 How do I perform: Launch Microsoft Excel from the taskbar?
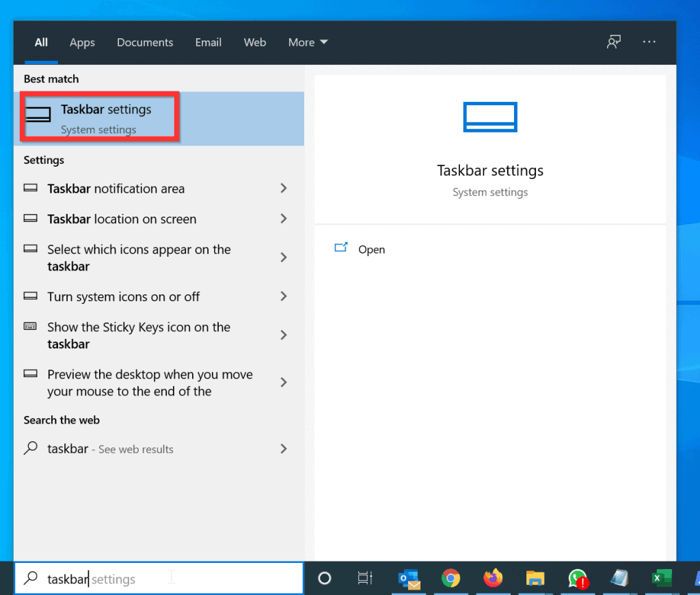pyautogui.click(x=661, y=579)
